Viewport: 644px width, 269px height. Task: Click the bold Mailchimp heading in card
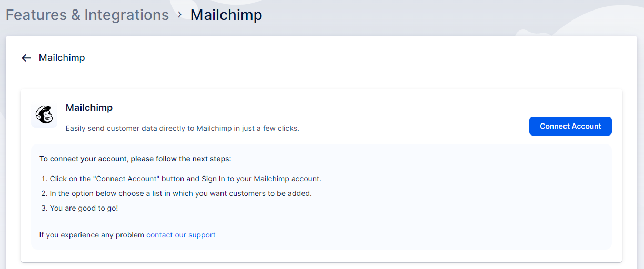[x=89, y=108]
